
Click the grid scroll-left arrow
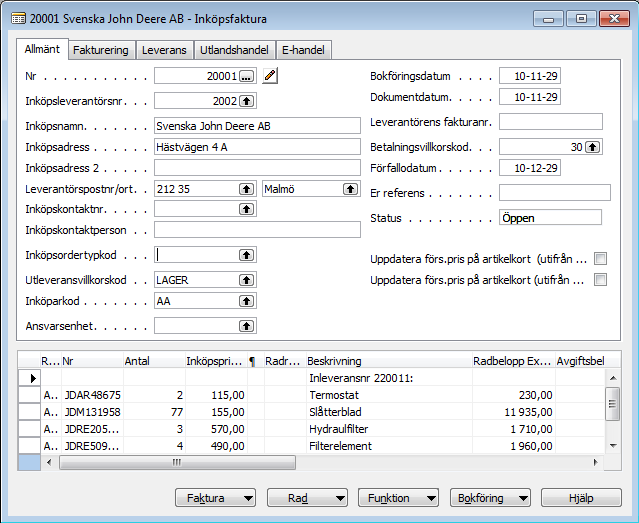[x=49, y=463]
